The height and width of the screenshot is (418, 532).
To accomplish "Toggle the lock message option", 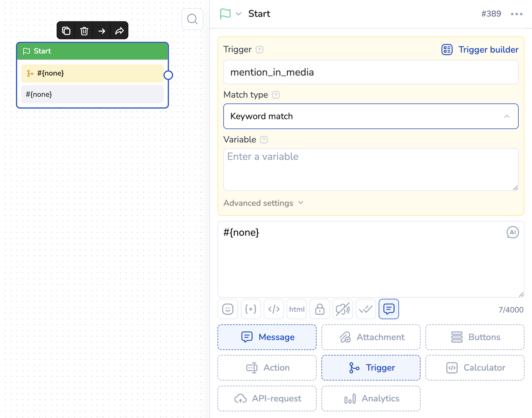I will point(320,309).
